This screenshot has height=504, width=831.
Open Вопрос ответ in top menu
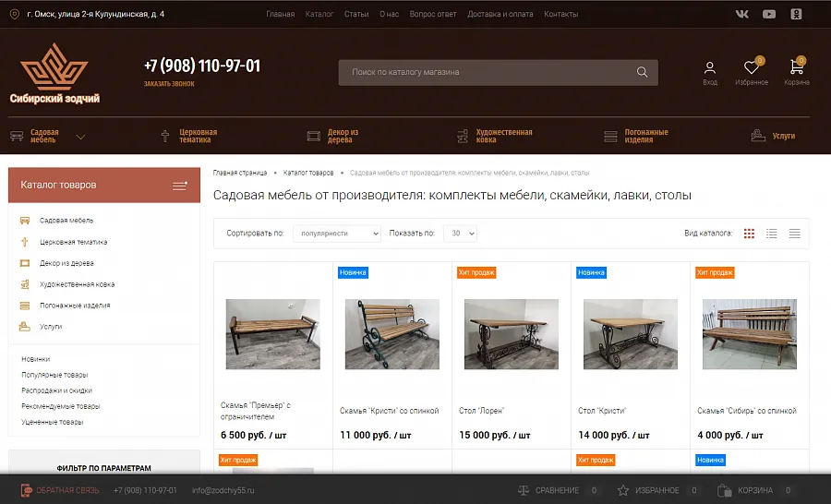[432, 15]
